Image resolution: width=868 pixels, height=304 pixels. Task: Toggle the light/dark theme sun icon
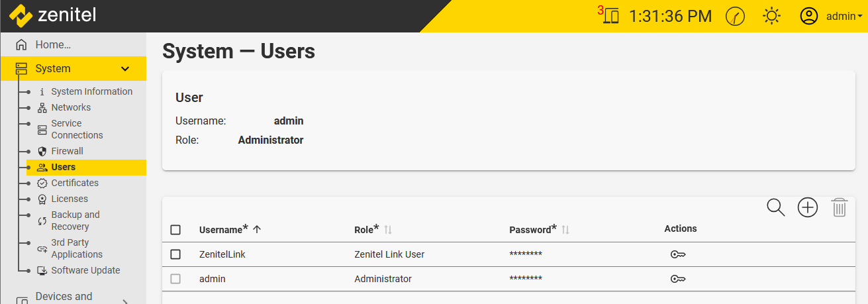pyautogui.click(x=771, y=16)
